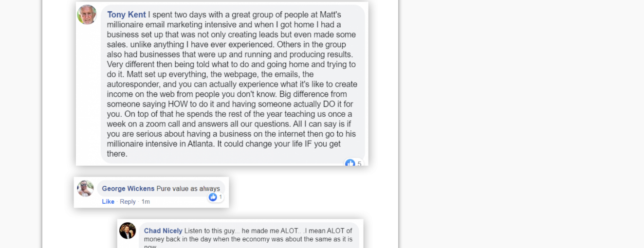Open George Wickens' profile name link
644x248 pixels.
(128, 189)
